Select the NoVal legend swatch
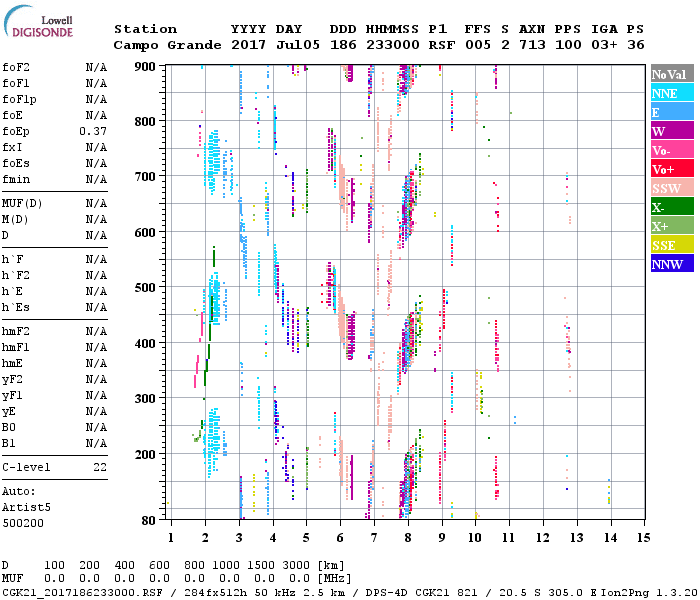This screenshot has height=600, width=700. (671, 74)
